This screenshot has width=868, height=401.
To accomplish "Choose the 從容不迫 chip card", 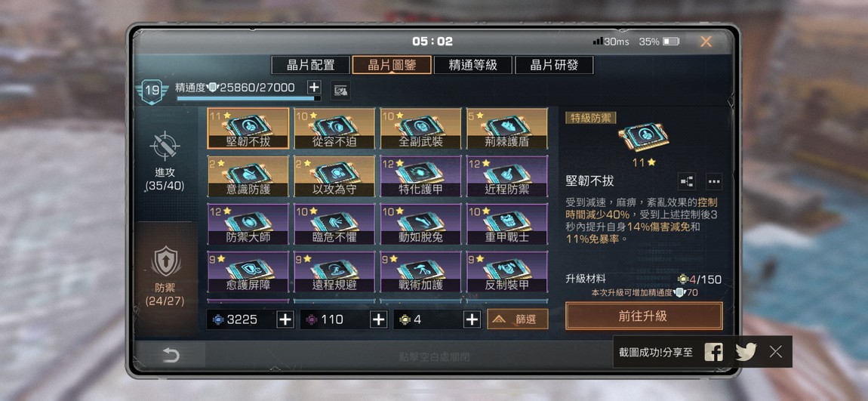I will pyautogui.click(x=334, y=128).
